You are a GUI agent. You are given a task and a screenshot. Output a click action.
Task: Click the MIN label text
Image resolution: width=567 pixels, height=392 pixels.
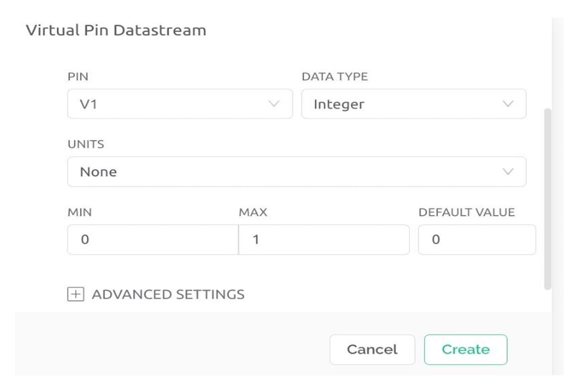(80, 212)
